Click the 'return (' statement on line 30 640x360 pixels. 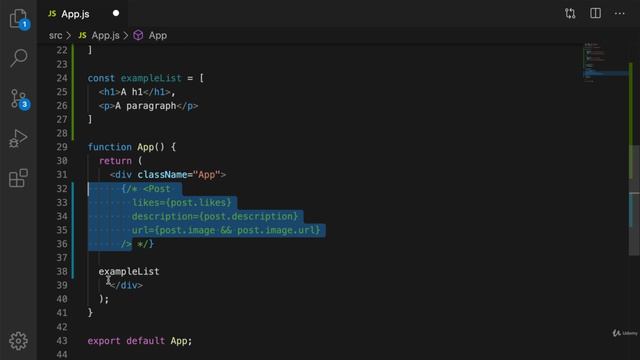coord(120,161)
